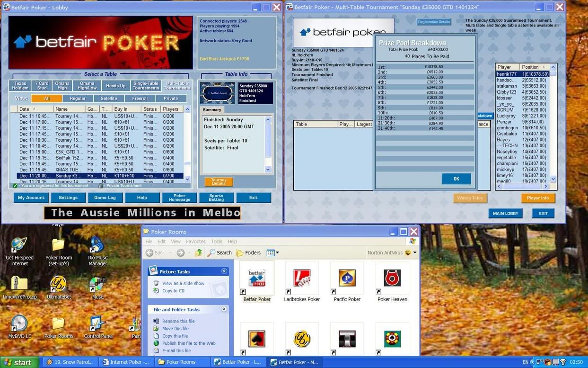The width and height of the screenshot is (588, 368).
Task: Switch to Texas Hold'em tab
Action: tap(20, 86)
